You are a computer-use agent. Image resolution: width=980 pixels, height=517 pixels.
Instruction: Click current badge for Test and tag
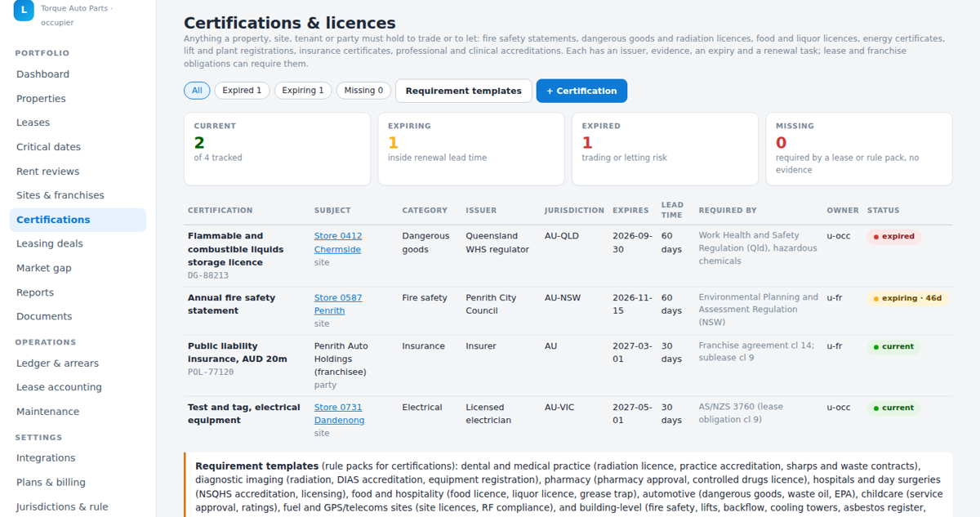click(893, 408)
